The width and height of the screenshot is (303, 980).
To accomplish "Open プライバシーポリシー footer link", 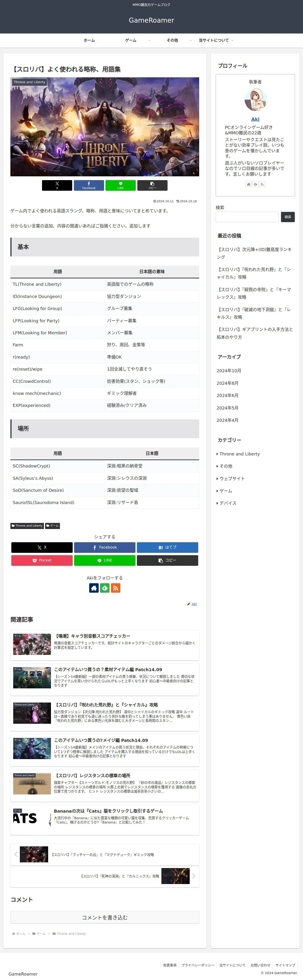I will pyautogui.click(x=198, y=965).
